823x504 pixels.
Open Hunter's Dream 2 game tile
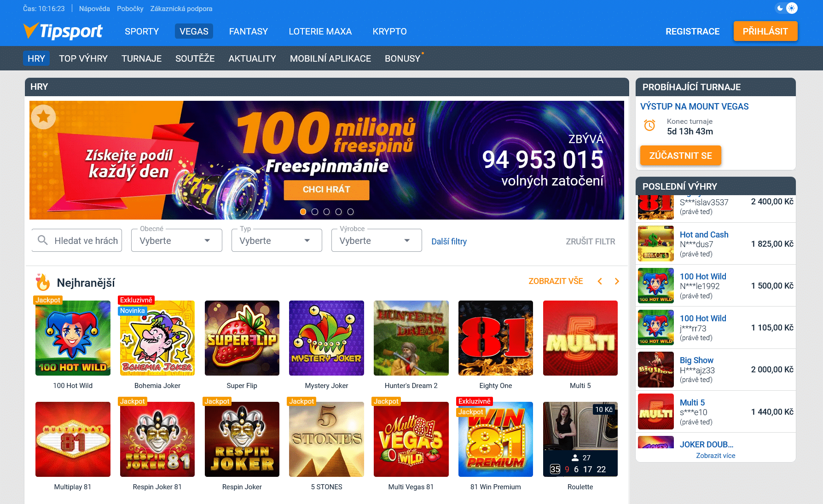point(411,338)
